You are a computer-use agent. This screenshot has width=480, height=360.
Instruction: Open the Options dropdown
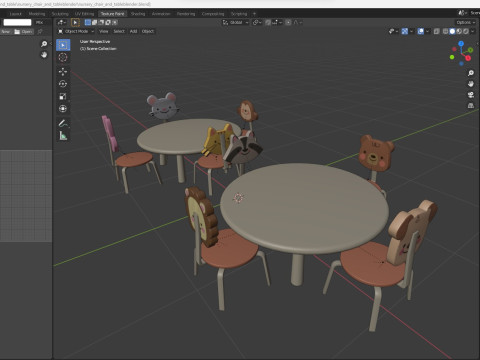click(466, 22)
